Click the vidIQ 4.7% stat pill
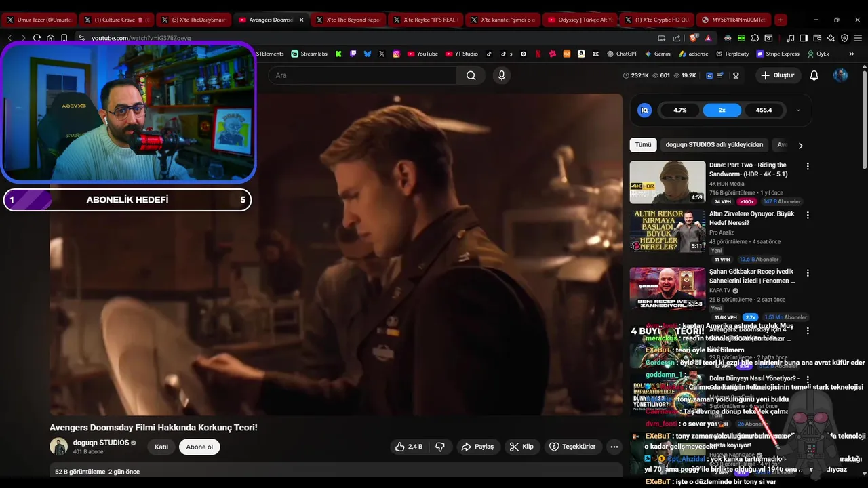This screenshot has height=488, width=868. (679, 110)
